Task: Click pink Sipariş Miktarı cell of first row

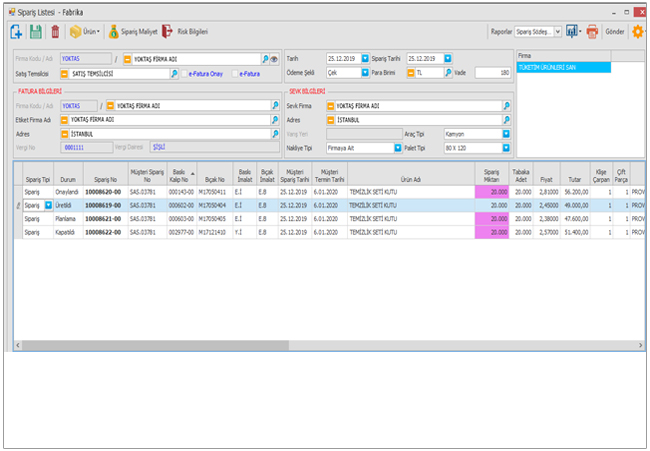Action: 491,191
